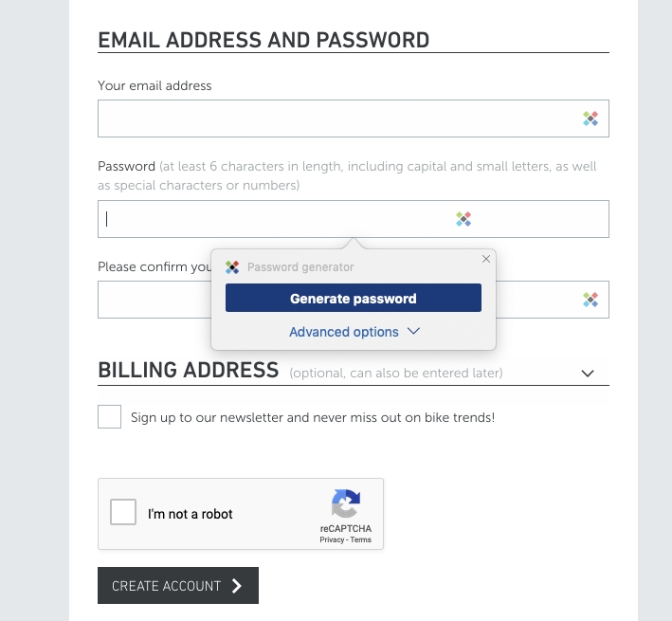Focus the Your email address field
Image resolution: width=672 pixels, height=621 pixels.
354,119
